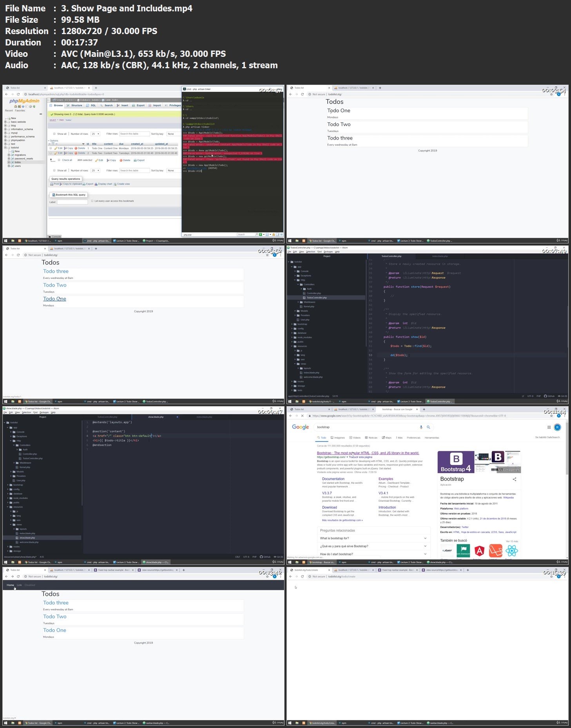Click phpMyAdmin home icon in 00:01:57 frame
This screenshot has width=571, height=728.
15,106
